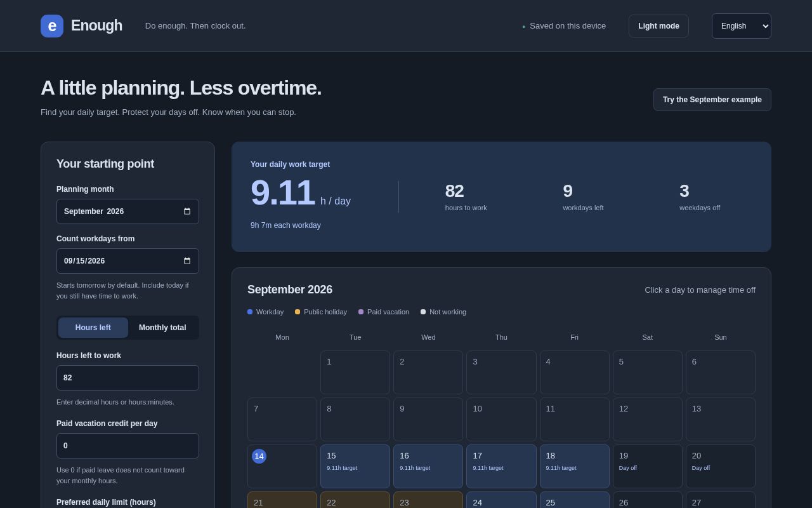Select Saturday 19 Day off cell

click(x=648, y=466)
